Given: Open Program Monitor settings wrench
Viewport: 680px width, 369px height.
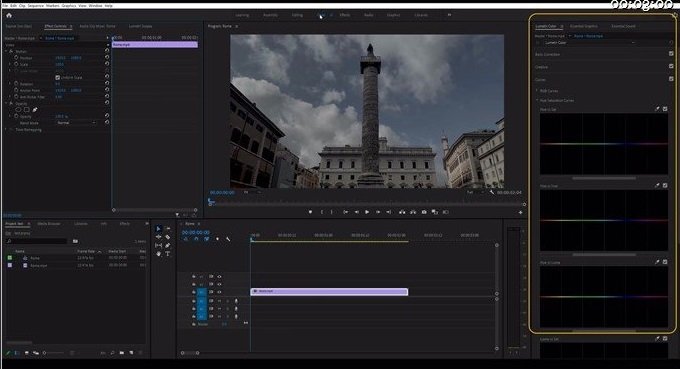Looking at the screenshot, I should pos(492,192).
